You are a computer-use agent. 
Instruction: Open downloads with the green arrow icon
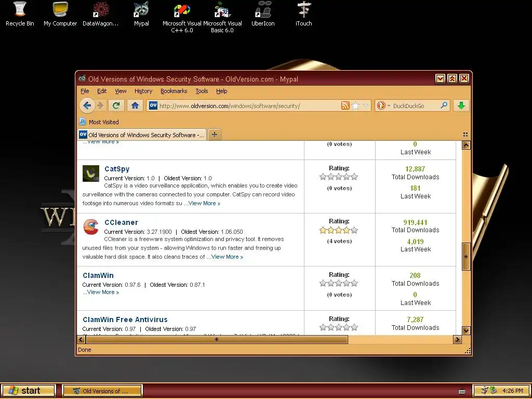461,105
